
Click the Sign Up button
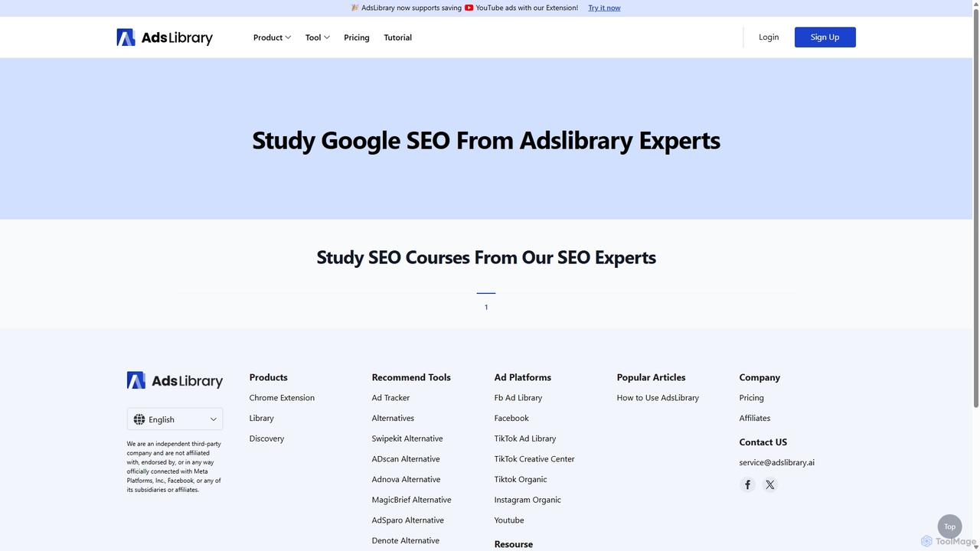[825, 37]
